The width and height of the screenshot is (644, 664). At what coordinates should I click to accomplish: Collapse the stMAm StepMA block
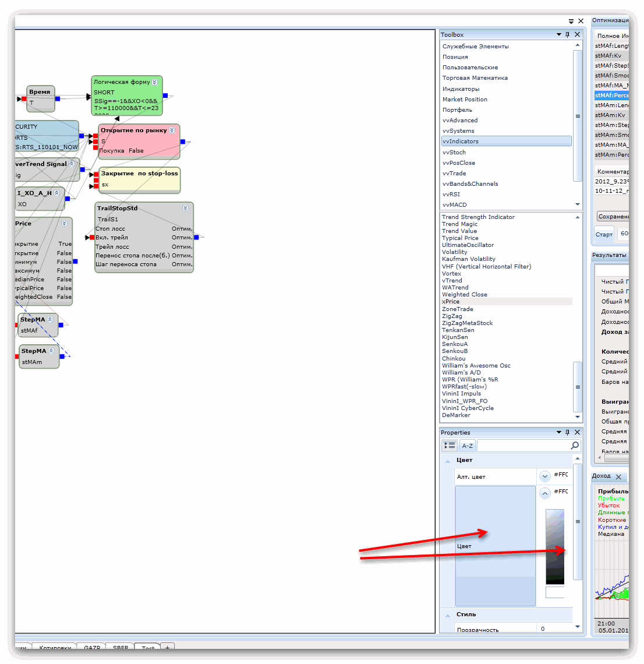pos(51,351)
